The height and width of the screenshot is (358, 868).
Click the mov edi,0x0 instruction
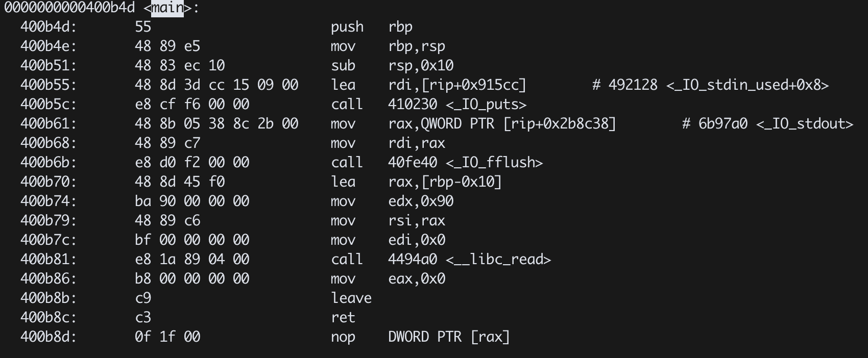(x=388, y=240)
